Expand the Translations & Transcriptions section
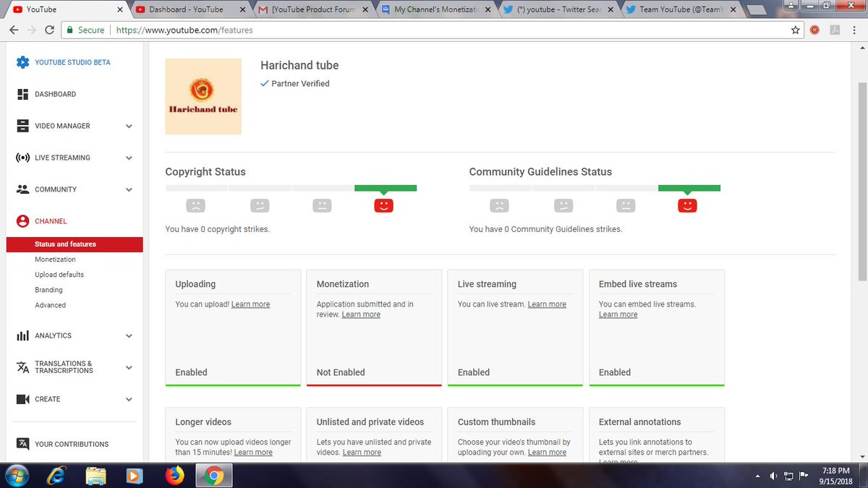This screenshot has height=488, width=868. [129, 367]
